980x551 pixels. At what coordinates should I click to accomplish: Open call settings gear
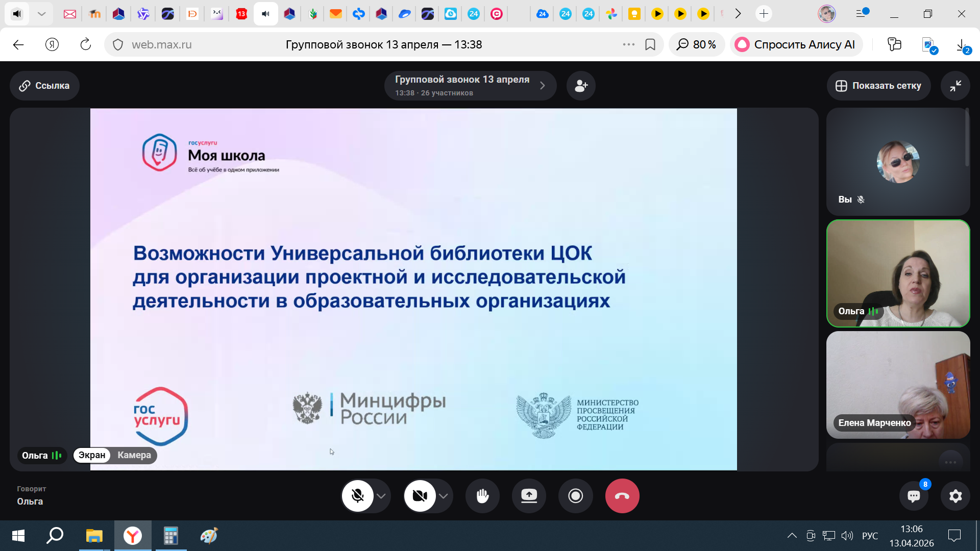955,495
